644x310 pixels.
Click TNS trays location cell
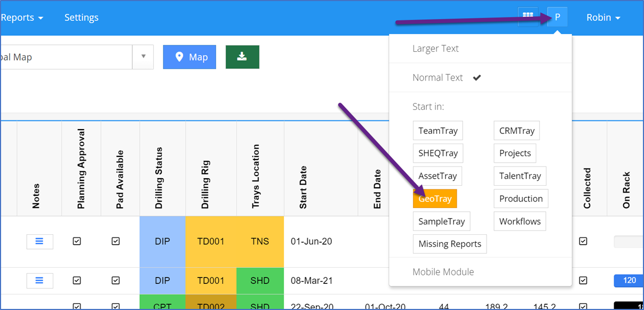(260, 242)
